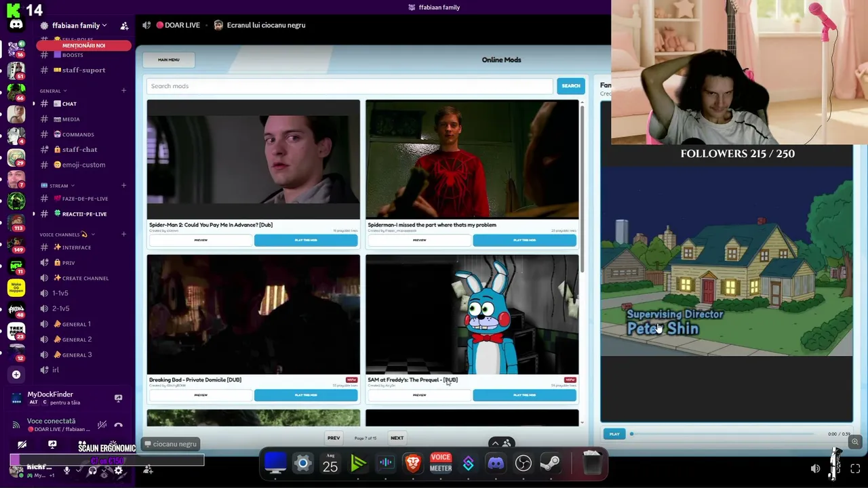Go to NEXT page of mods
Screen dimensions: 868x488
tap(397, 438)
